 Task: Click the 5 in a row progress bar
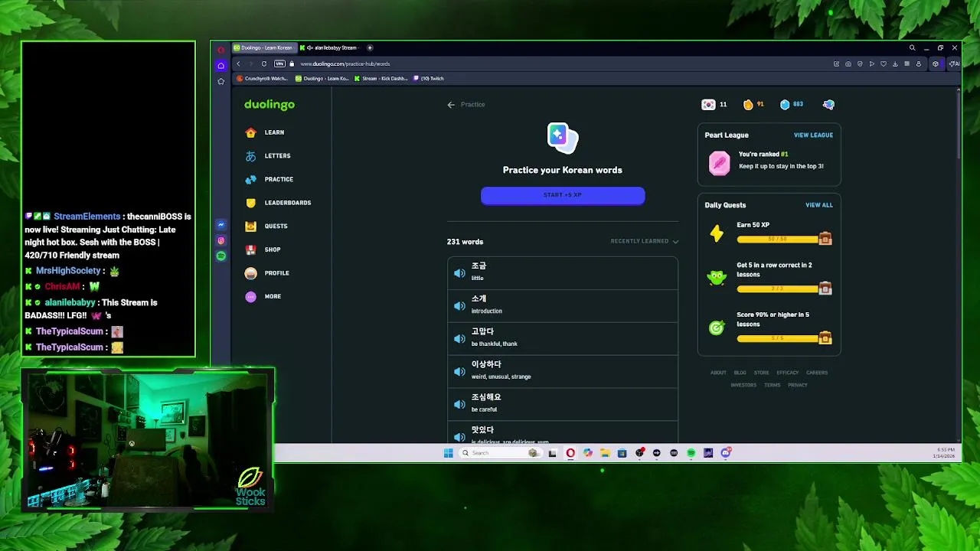(x=777, y=289)
